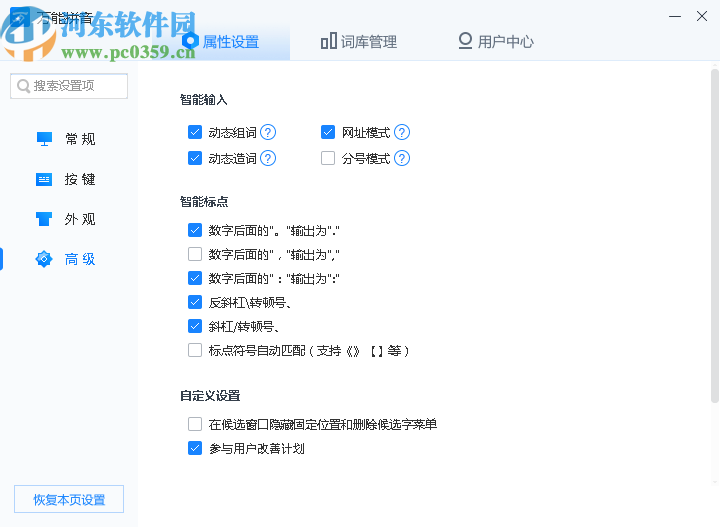Disable 网址模式 checkbox
720x528 pixels.
[328, 132]
